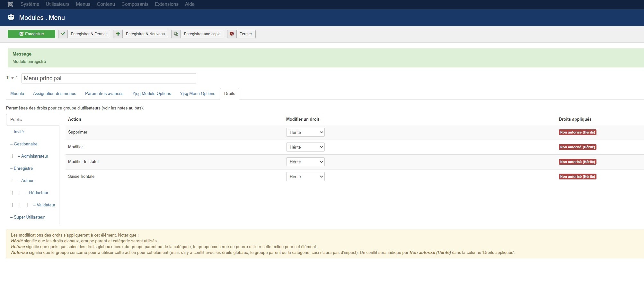Select the Droits tab
This screenshot has height=286, width=644.
tap(230, 94)
